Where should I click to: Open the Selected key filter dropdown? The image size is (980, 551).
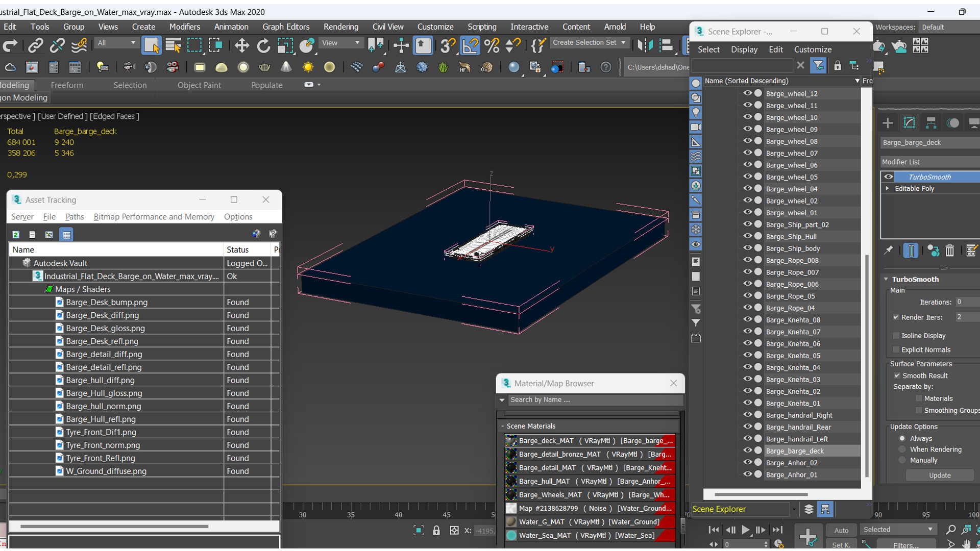[x=898, y=530]
